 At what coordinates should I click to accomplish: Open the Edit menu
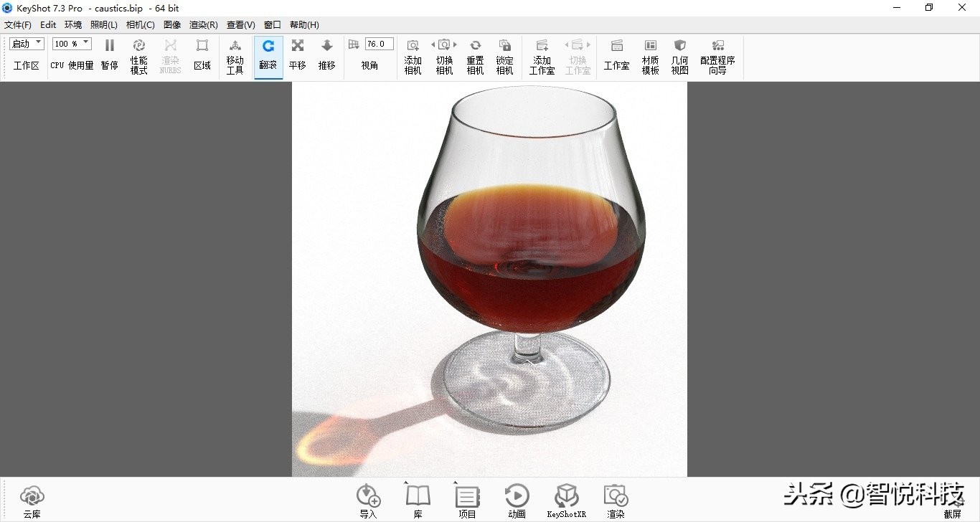[x=47, y=24]
